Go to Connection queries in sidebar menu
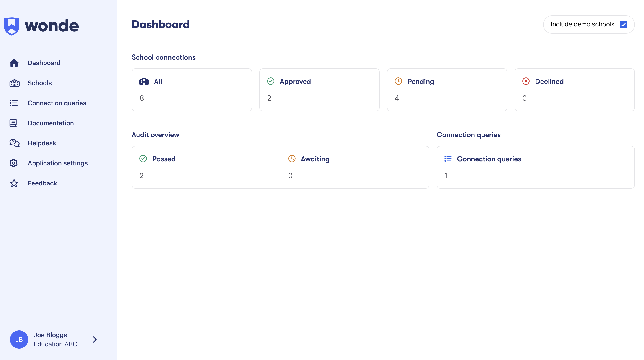This screenshot has width=644, height=360. [x=57, y=103]
